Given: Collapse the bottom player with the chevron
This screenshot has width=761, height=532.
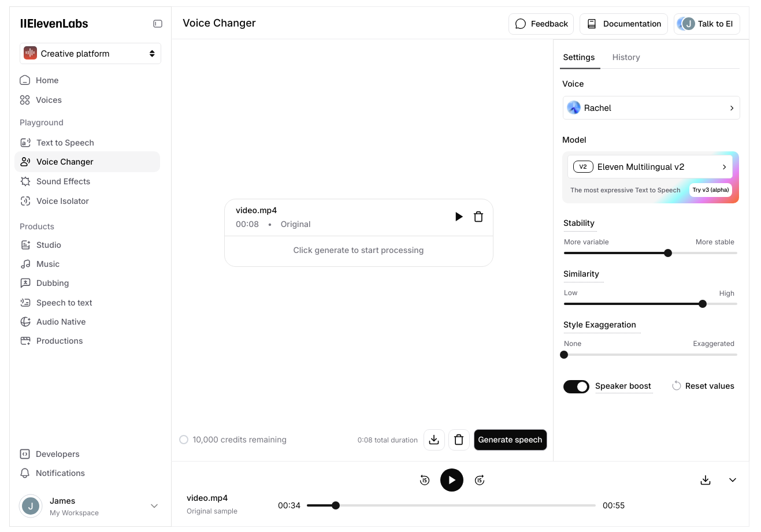Looking at the screenshot, I should 733,480.
